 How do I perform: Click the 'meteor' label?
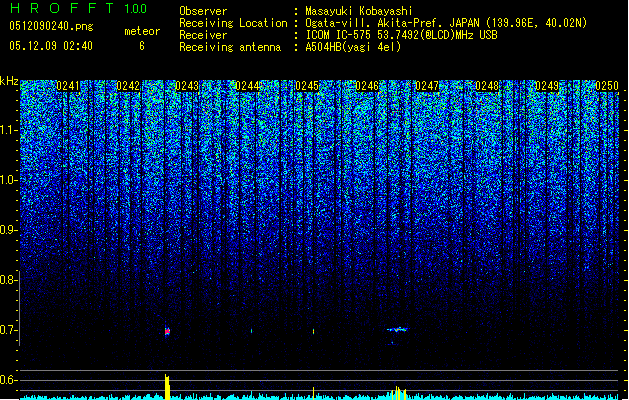tap(142, 31)
